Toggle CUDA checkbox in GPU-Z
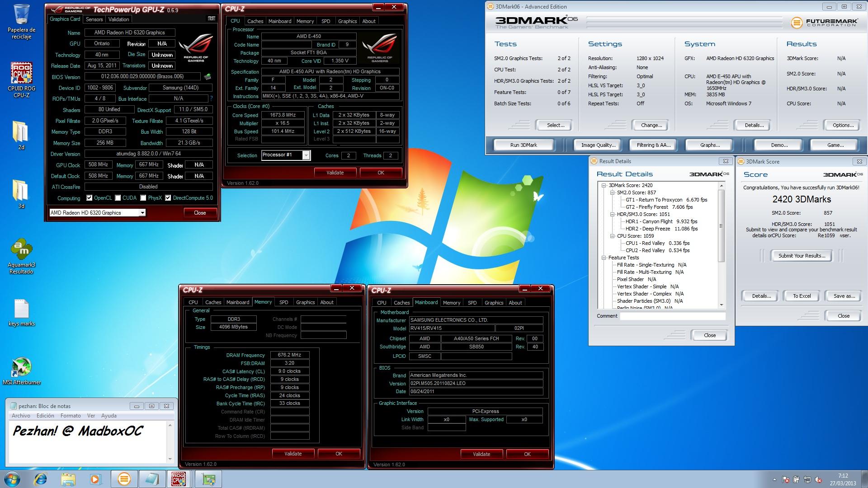The image size is (868, 488). coord(118,198)
